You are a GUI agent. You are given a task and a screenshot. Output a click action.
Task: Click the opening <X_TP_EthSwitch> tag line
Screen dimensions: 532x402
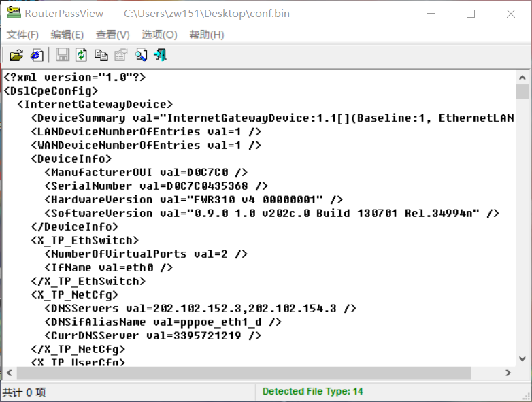[x=85, y=241]
